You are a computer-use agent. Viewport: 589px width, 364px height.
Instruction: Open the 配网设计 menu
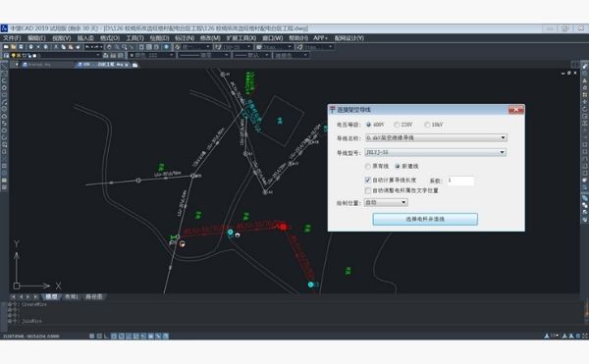point(348,38)
